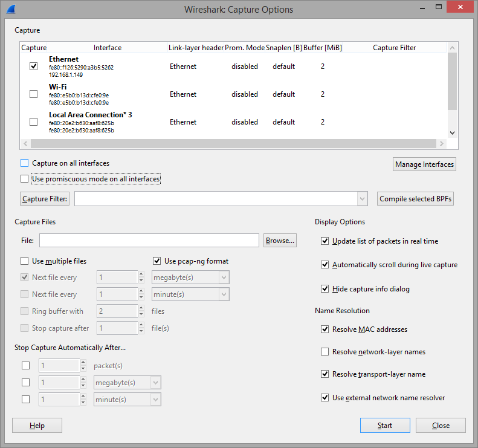Check stop capture after minute(s) checkbox
Screen dimensions: 478x448
tap(25, 400)
